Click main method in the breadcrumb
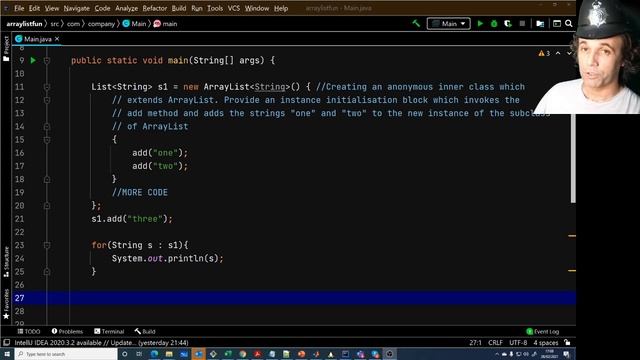640x360 pixels. tap(165, 24)
